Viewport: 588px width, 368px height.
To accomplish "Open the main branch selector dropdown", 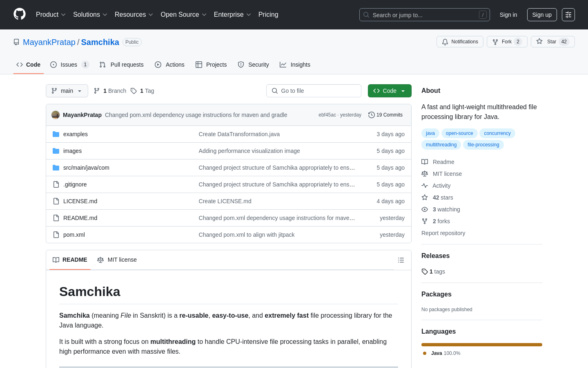I will click(x=67, y=91).
